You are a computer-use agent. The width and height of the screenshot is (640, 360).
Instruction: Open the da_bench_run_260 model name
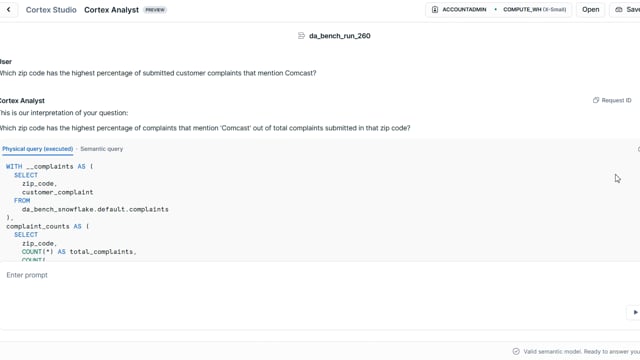tap(340, 36)
